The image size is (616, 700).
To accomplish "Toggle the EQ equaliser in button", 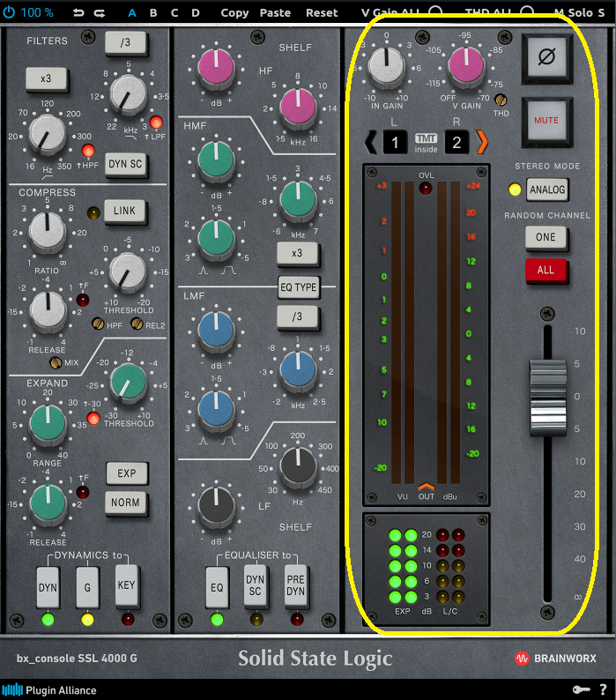I will [x=217, y=587].
